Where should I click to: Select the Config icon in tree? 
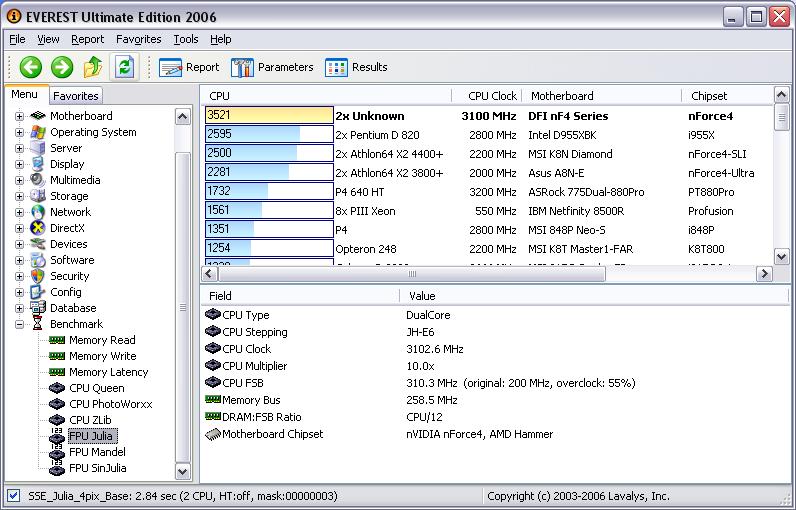[x=38, y=292]
